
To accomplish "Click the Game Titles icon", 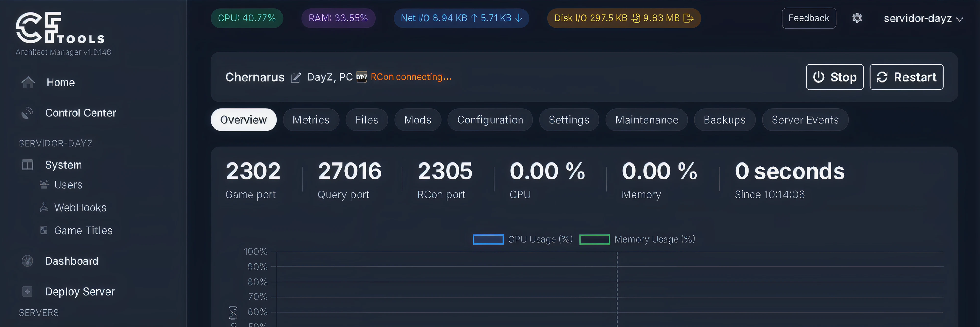I will [x=44, y=230].
